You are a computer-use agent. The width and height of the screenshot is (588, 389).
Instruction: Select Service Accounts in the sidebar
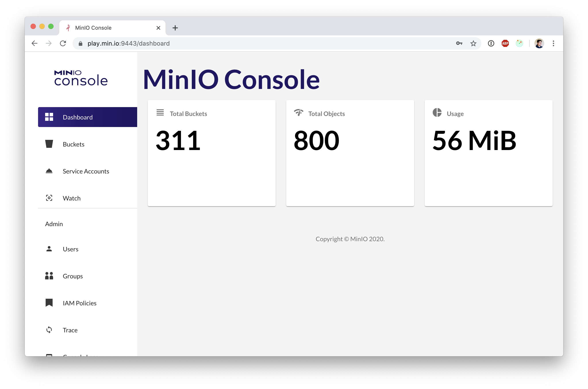click(x=86, y=171)
